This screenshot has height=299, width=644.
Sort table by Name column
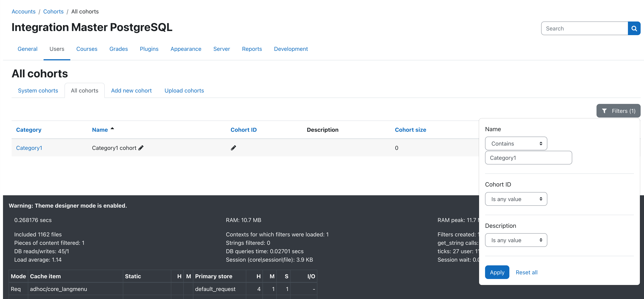click(100, 130)
